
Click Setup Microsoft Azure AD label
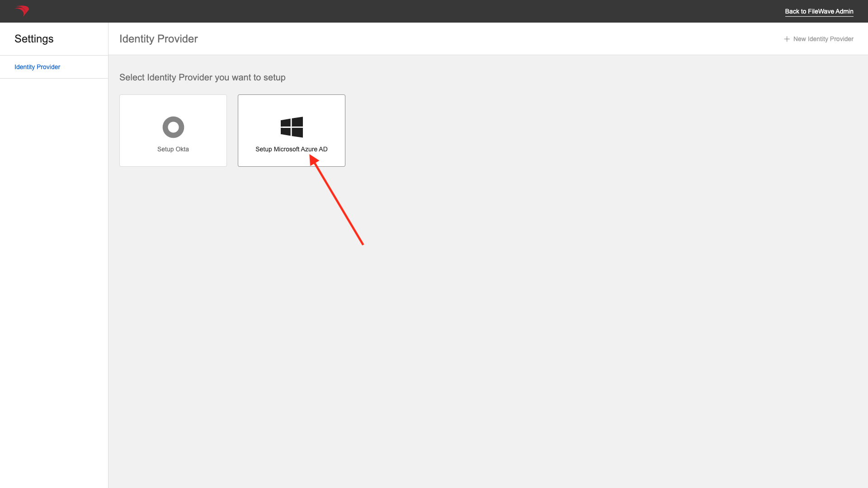click(292, 149)
